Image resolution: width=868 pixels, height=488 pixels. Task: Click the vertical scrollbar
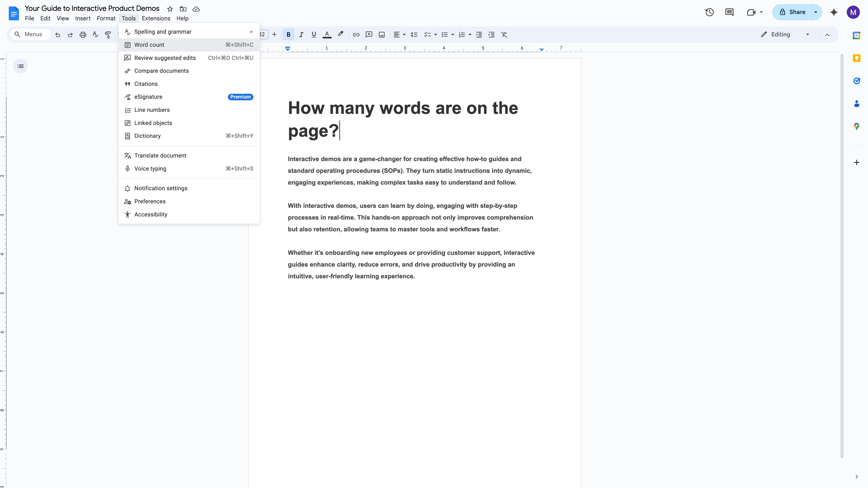(842, 256)
